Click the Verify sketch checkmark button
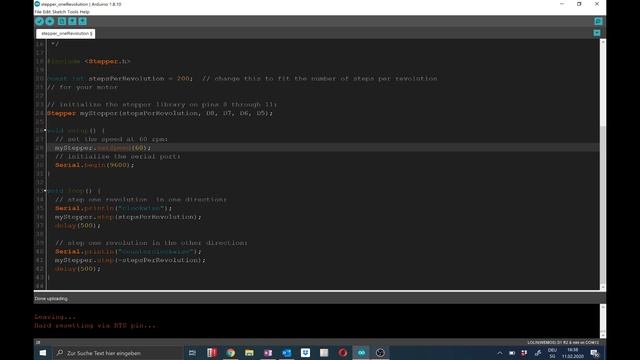The width and height of the screenshot is (640, 360). [40, 21]
